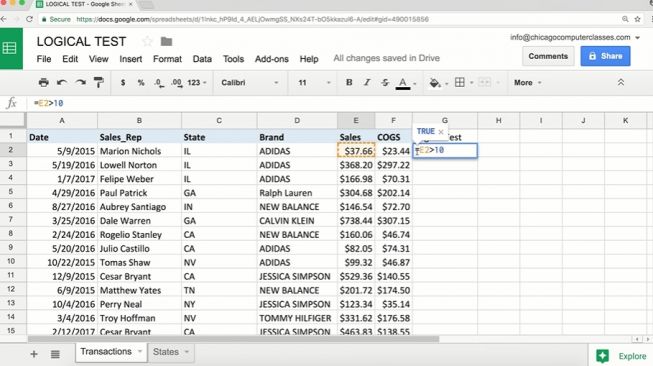Open the fill color picker
The width and height of the screenshot is (653, 366).
point(434,83)
